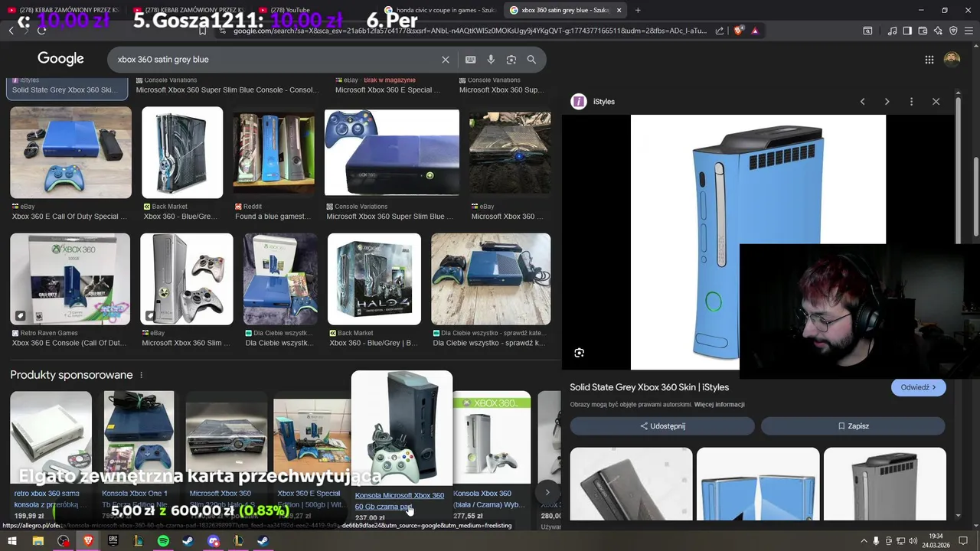Show previous image in preview panel
Screen dimensions: 980x551
coord(862,102)
